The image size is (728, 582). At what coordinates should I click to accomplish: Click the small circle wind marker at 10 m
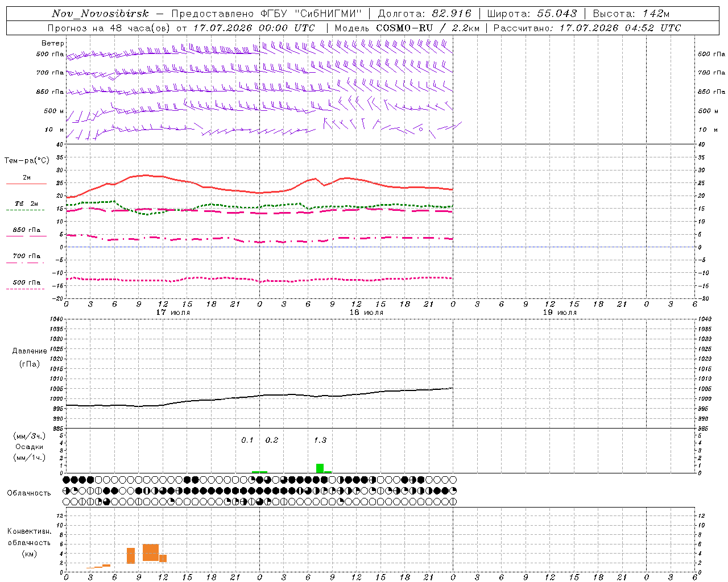coord(421,129)
